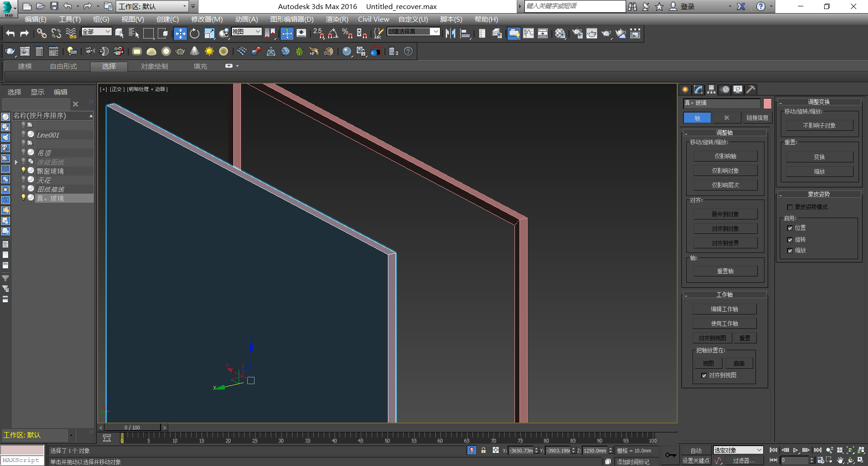Open the Create command panel
Image resolution: width=868 pixels, height=466 pixels.
[x=685, y=89]
